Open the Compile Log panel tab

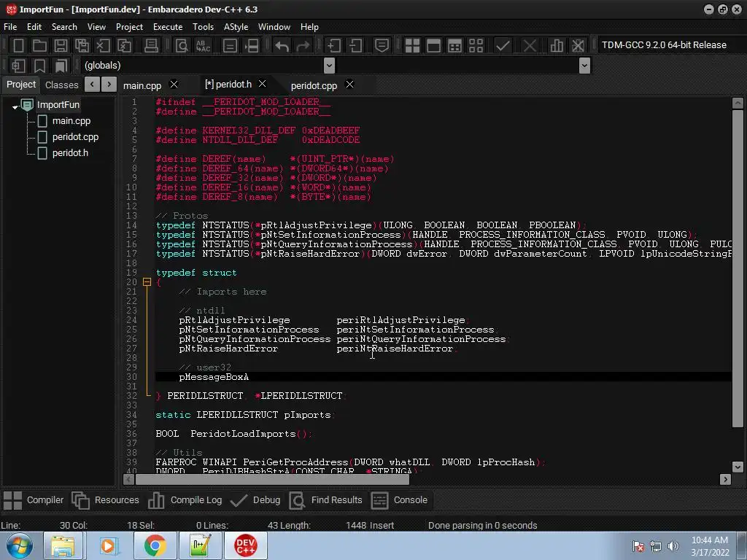pos(185,500)
